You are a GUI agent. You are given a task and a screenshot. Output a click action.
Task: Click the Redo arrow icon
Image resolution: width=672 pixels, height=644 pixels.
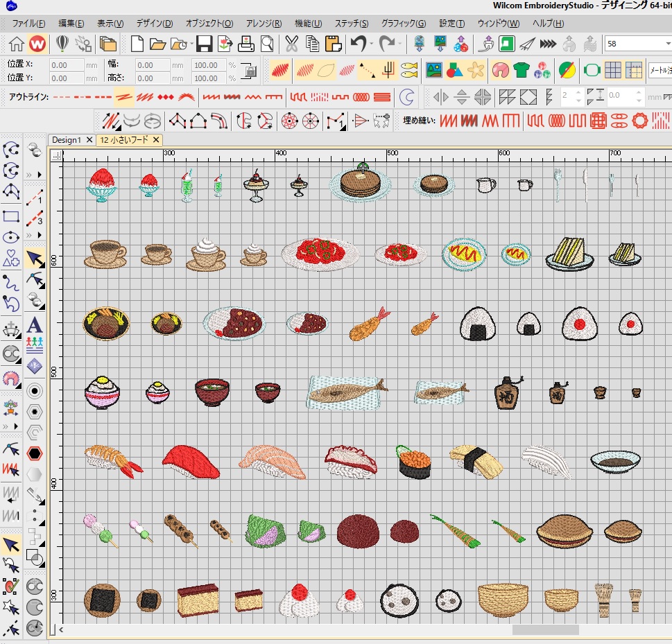click(387, 44)
